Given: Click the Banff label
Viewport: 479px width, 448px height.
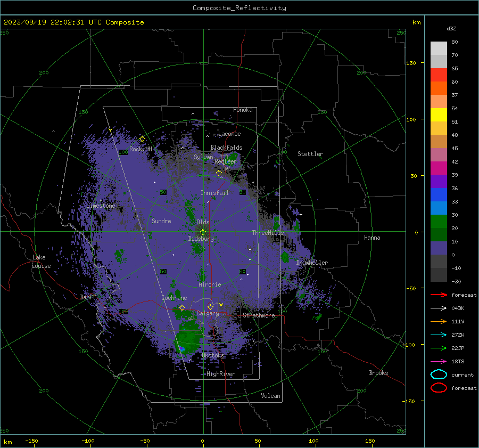Looking at the screenshot, I should click(x=88, y=297).
